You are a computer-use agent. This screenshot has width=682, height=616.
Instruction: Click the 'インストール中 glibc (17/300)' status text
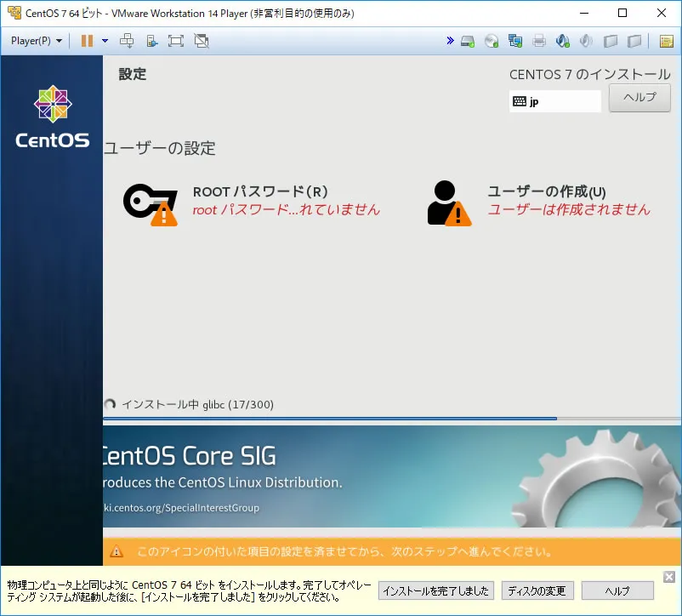[198, 405]
